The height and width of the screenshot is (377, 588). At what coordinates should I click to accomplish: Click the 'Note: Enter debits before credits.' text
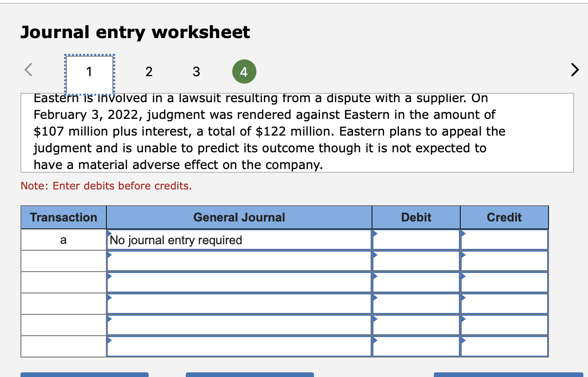point(106,186)
